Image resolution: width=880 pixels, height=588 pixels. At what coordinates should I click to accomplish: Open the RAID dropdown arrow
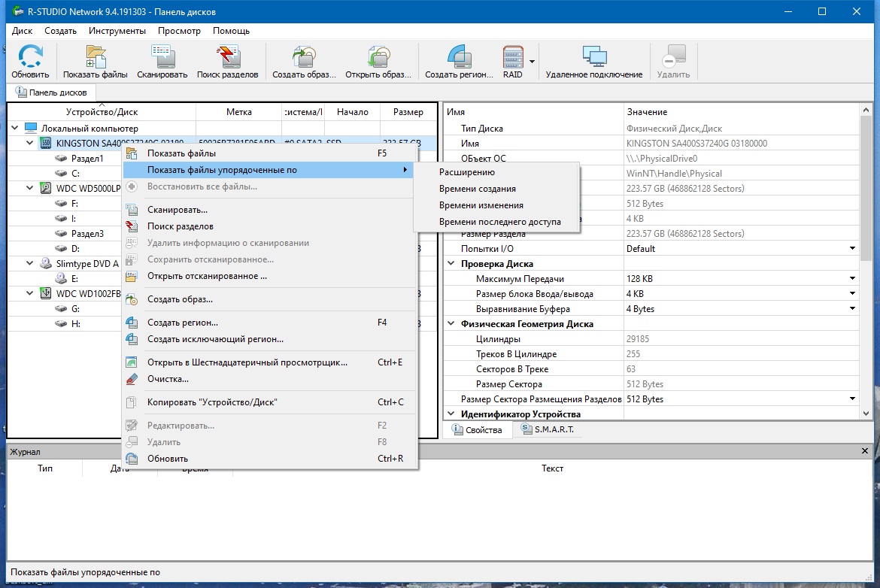point(532,62)
